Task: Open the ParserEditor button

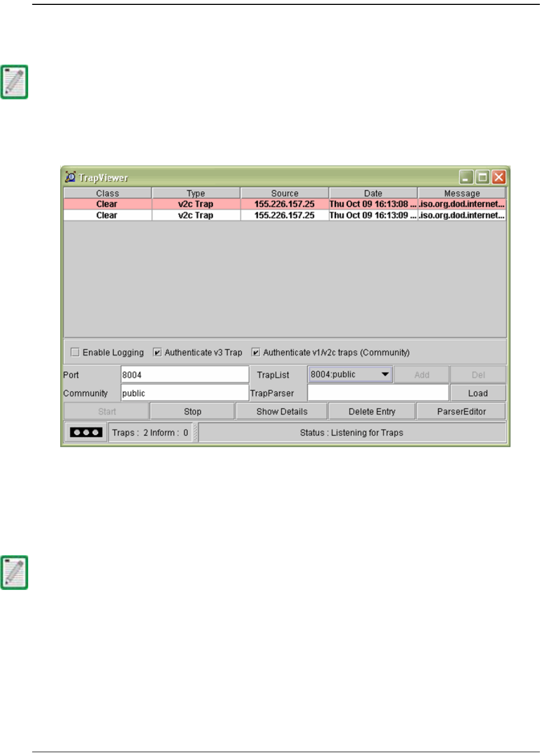Action: tap(462, 411)
